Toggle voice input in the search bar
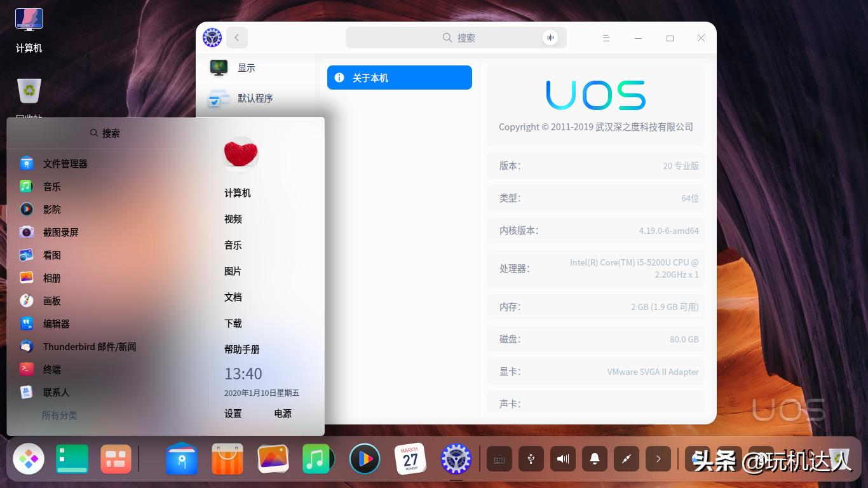 [x=550, y=37]
